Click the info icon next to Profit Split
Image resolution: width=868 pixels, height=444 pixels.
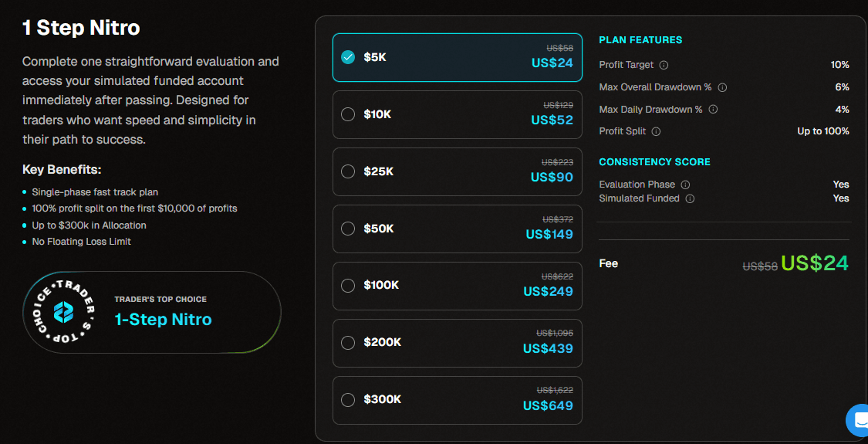656,131
